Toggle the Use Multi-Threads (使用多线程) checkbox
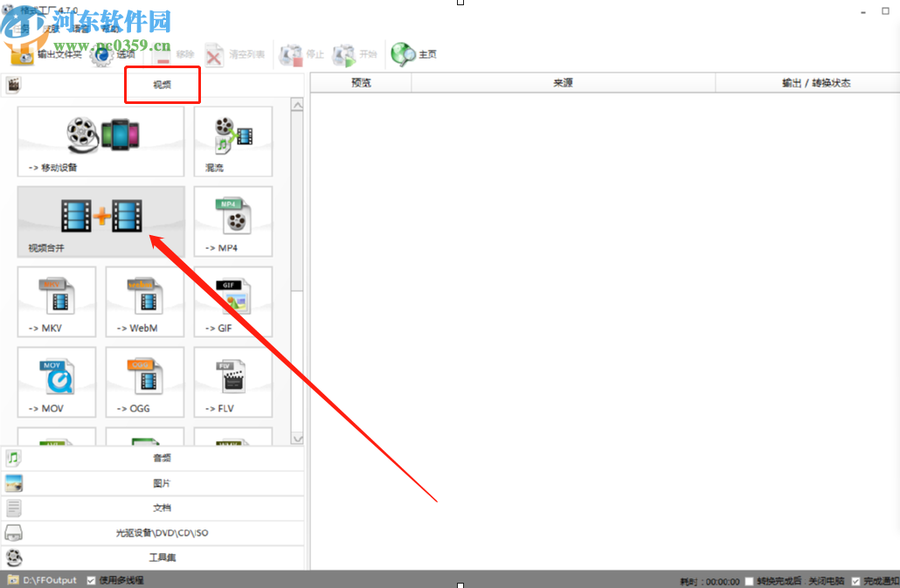Screen dimensions: 900x588 (x=91, y=580)
